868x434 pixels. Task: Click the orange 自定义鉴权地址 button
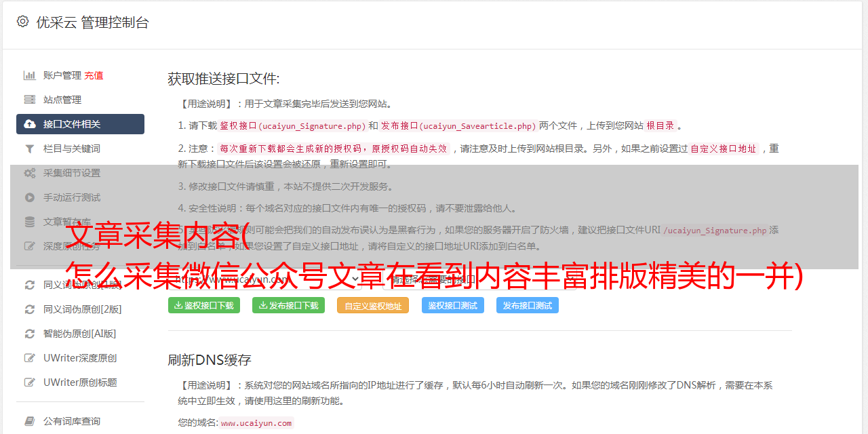pos(373,305)
